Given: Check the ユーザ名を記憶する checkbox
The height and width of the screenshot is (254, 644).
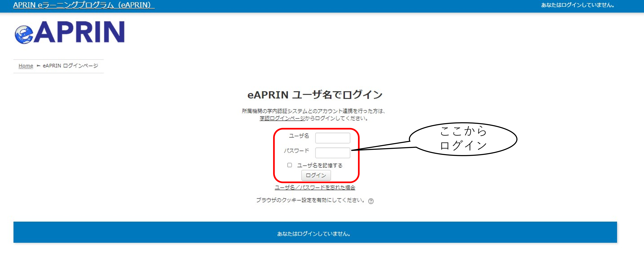Looking at the screenshot, I should (x=289, y=165).
